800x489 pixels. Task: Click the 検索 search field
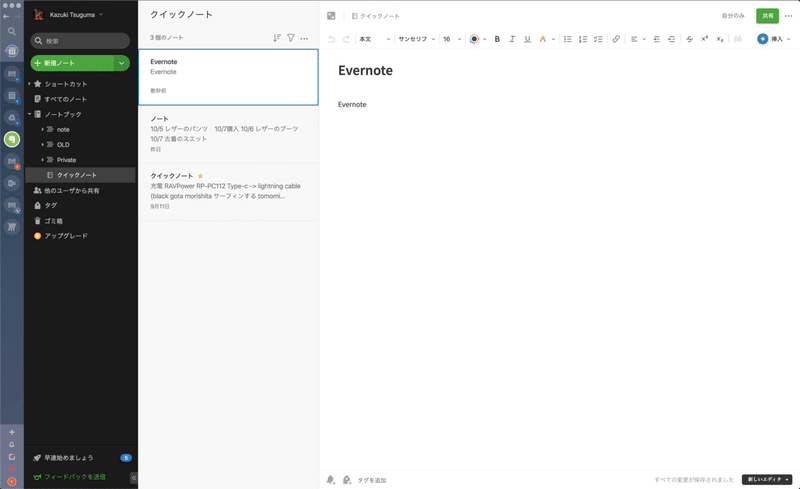[x=80, y=41]
